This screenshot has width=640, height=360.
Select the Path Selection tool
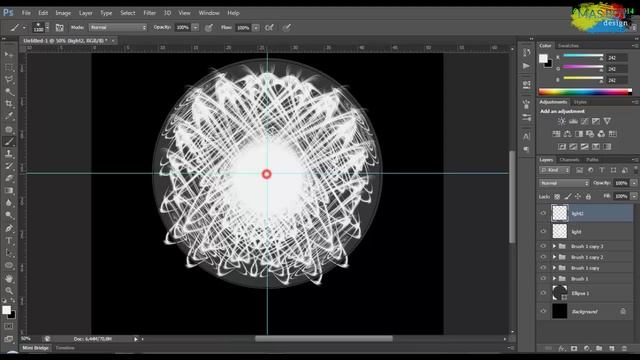9,253
